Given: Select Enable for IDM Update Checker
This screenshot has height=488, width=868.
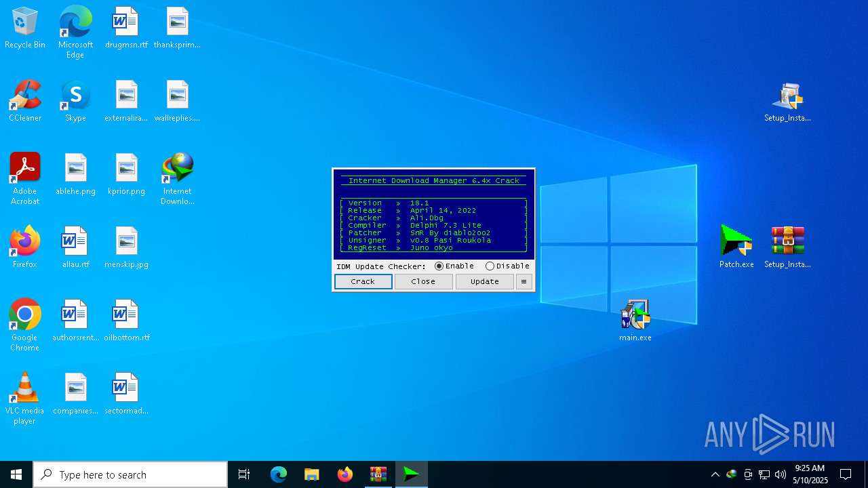Looking at the screenshot, I should tap(454, 266).
